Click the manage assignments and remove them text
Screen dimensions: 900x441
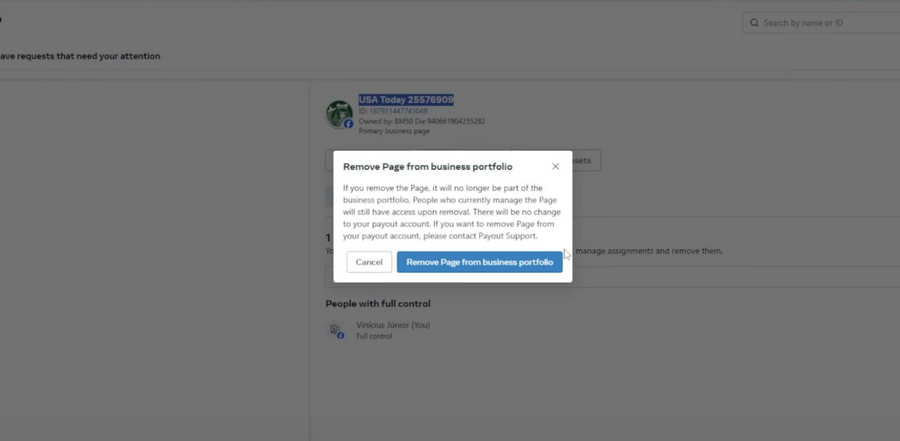coord(649,251)
